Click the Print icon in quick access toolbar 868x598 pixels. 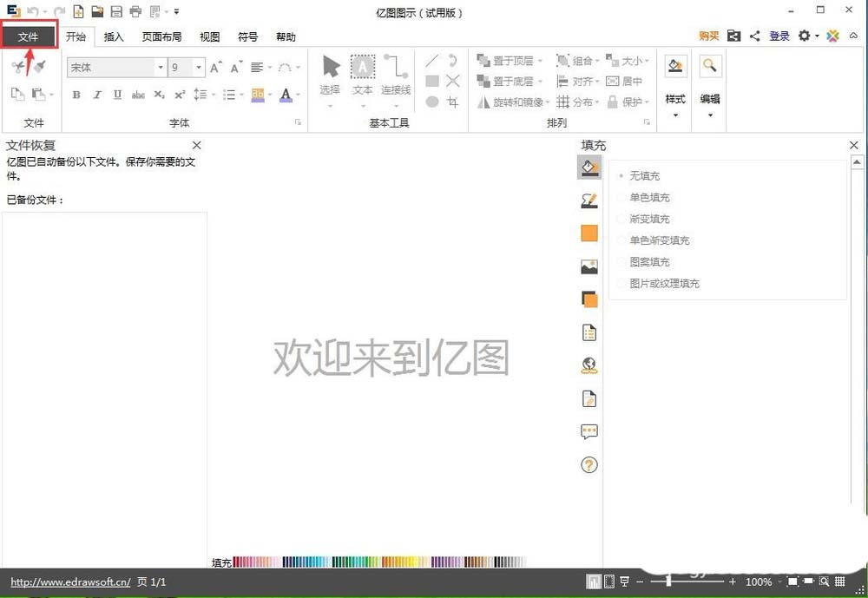135,11
